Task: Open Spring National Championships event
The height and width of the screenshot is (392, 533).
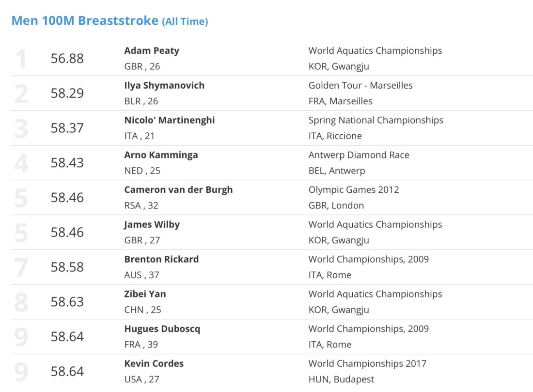Action: [376, 120]
